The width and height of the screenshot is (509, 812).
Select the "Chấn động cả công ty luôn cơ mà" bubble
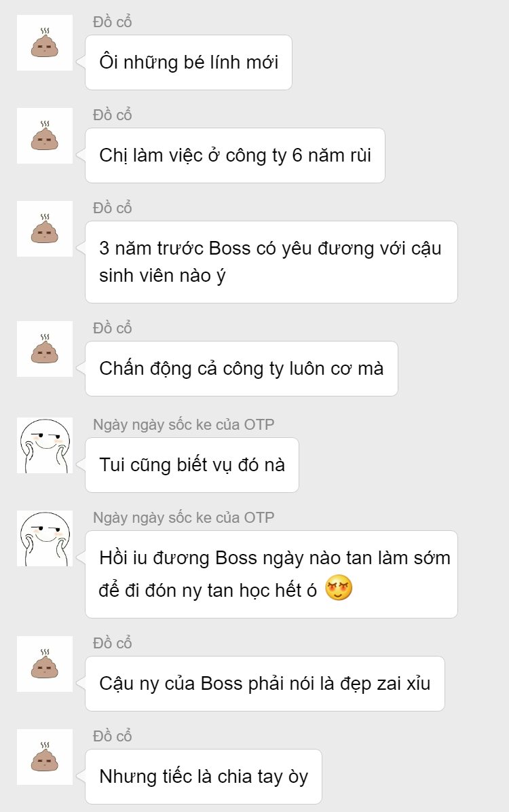pos(242,369)
